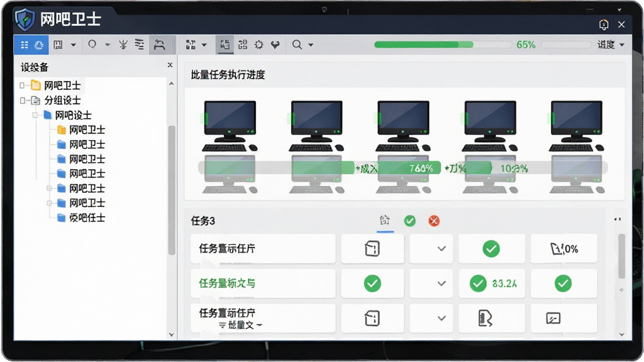Select the 网吧设士 tree item
This screenshot has height=362, width=644.
coord(73,116)
